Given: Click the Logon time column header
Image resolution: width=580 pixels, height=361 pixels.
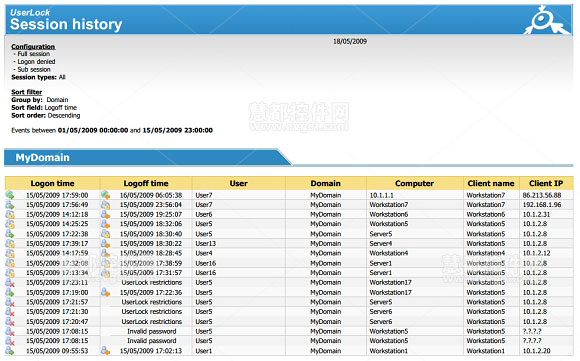Looking at the screenshot, I should coord(52,183).
